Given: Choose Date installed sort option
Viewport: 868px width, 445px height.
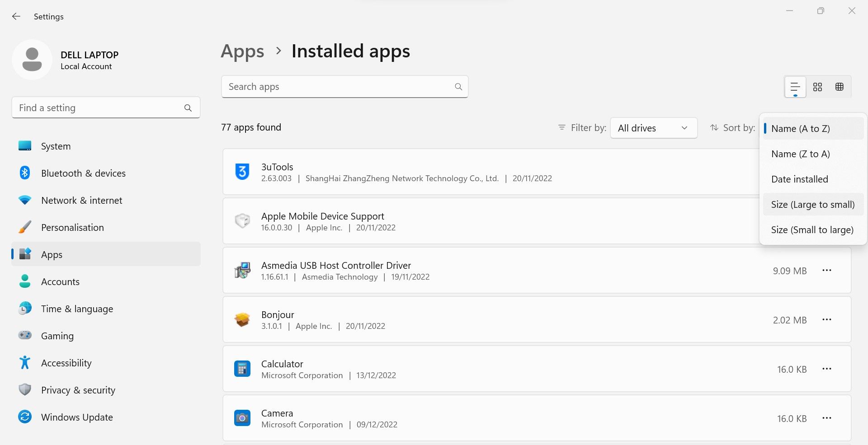Looking at the screenshot, I should (x=799, y=179).
